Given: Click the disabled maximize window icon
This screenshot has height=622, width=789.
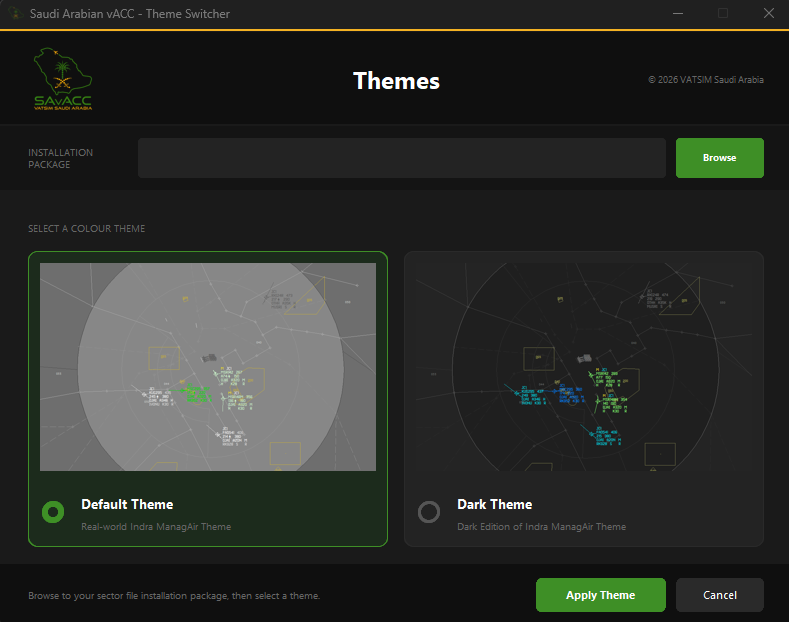Looking at the screenshot, I should click(723, 14).
